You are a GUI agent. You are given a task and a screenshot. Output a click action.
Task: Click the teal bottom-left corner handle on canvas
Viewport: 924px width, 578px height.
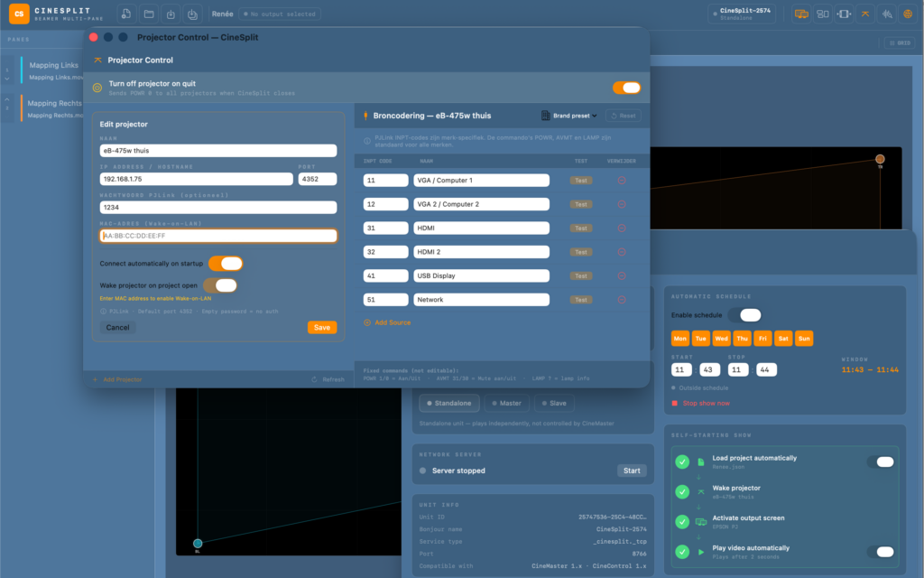[x=198, y=543]
